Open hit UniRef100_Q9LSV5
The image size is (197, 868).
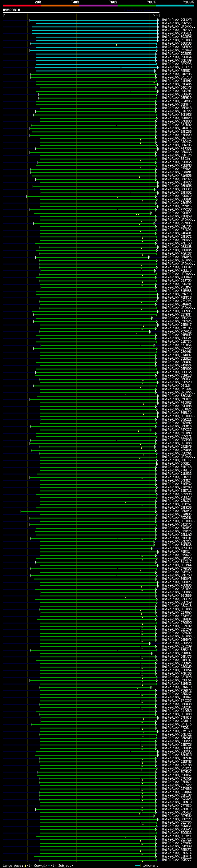point(177,20)
